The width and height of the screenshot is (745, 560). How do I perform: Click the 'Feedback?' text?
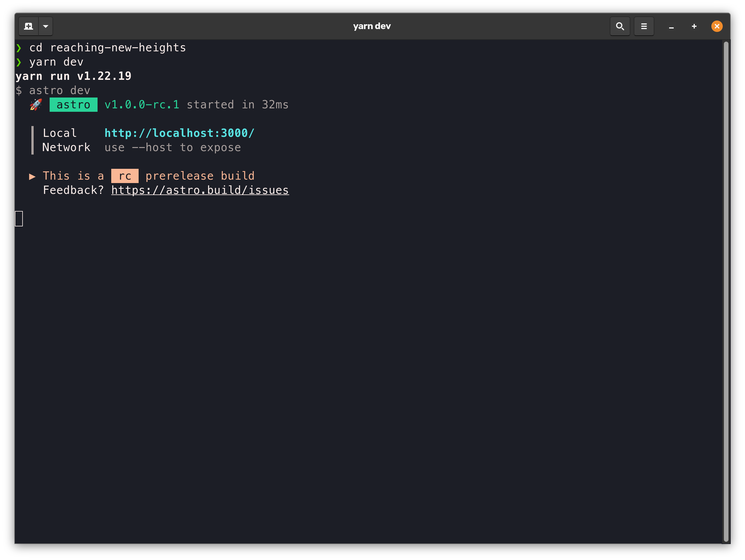[73, 190]
